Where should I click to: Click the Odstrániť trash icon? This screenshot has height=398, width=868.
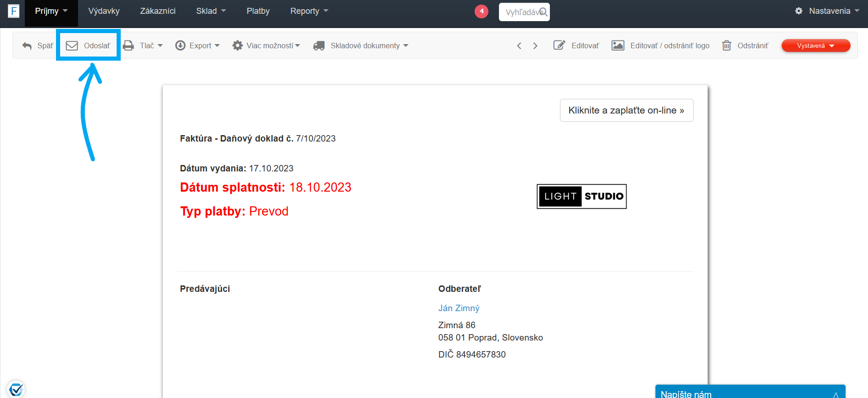pyautogui.click(x=727, y=45)
